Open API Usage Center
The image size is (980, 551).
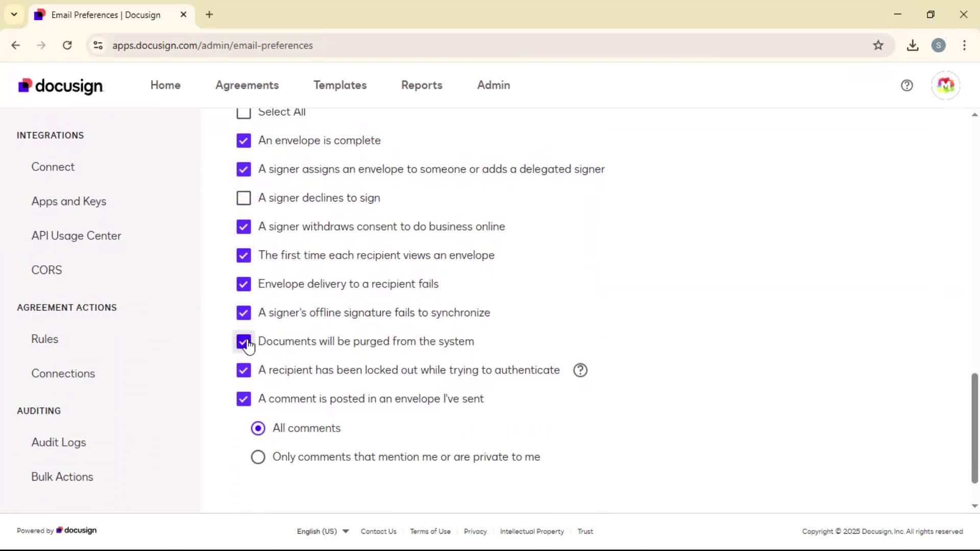click(76, 236)
